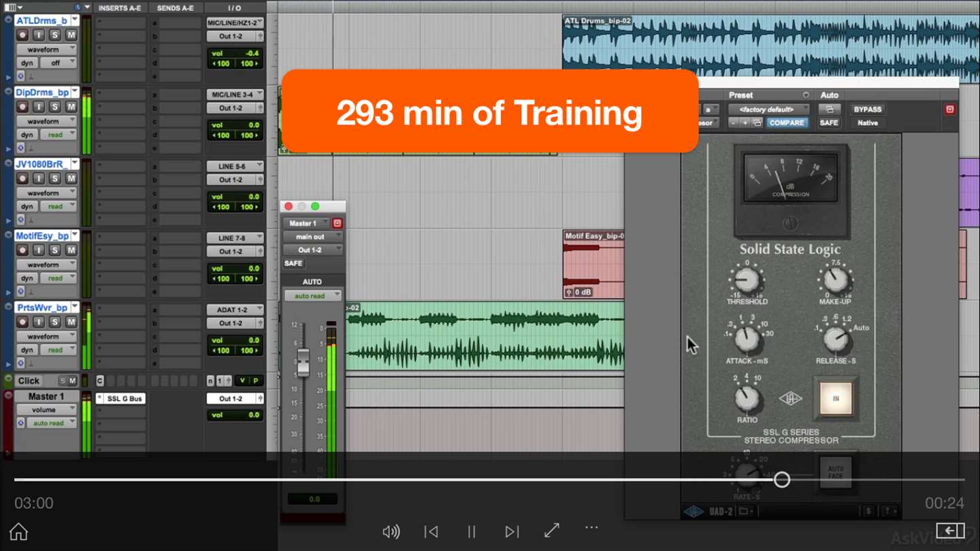
Task: Open the video volume control
Action: [391, 531]
